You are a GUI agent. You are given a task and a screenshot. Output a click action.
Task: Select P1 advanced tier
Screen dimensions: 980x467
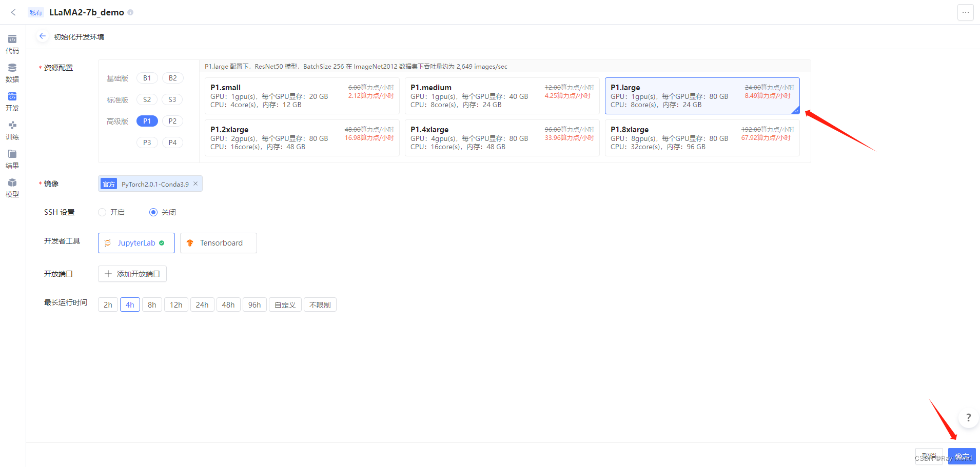pos(147,121)
